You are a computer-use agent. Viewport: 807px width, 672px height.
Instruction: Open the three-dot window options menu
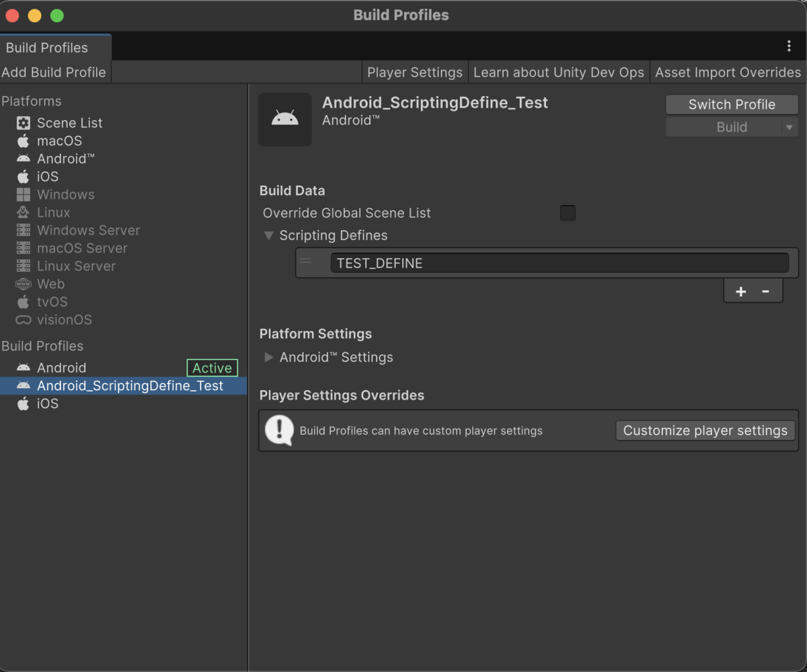(789, 46)
